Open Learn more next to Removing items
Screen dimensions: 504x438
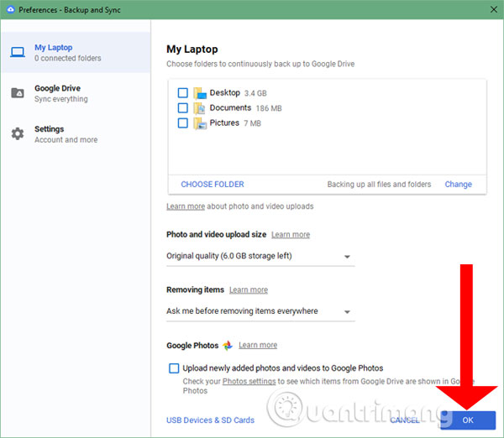249,290
